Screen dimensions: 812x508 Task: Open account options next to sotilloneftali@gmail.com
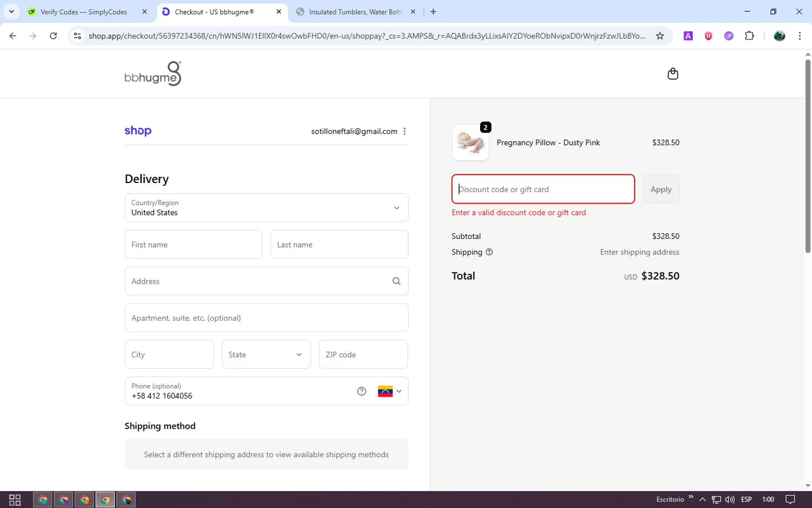[404, 131]
